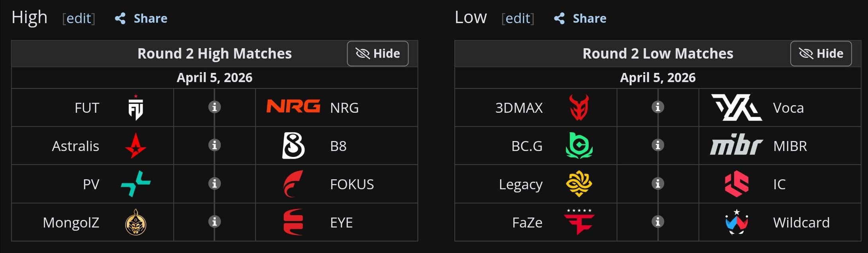Hide the Round 2 Low Matches table
This screenshot has height=253, width=868.
[821, 53]
